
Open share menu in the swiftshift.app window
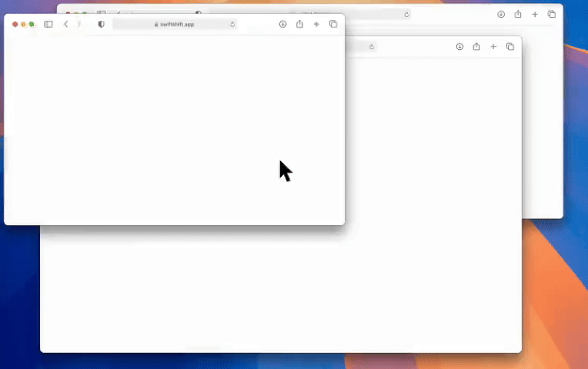pyautogui.click(x=299, y=24)
